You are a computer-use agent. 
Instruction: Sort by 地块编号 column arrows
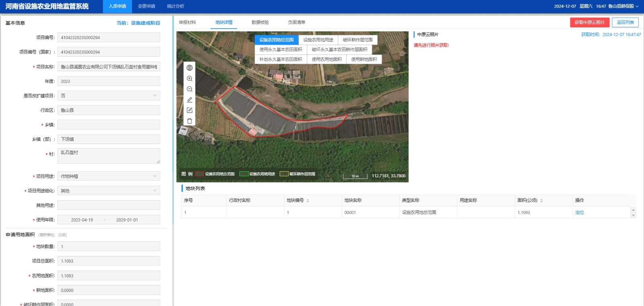[x=308, y=201]
